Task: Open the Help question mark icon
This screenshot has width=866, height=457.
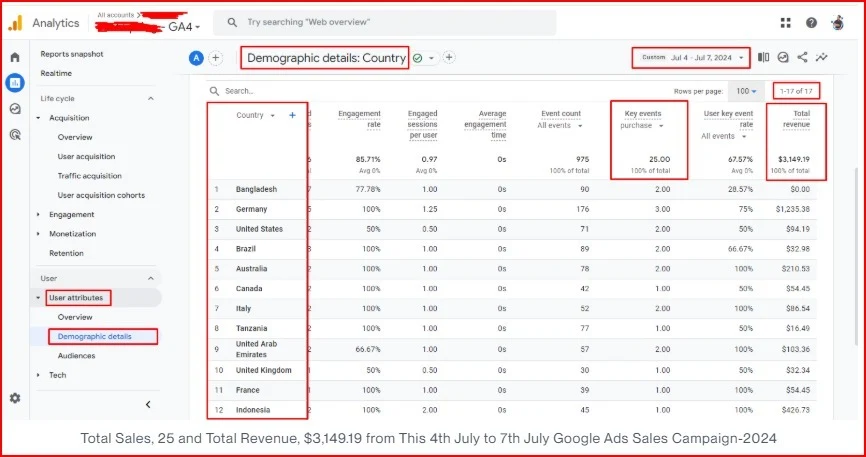Action: pyautogui.click(x=811, y=23)
